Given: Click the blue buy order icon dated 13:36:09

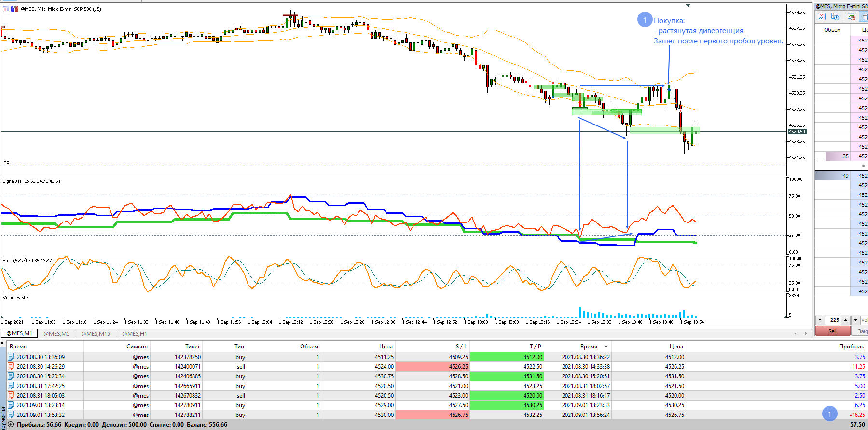Looking at the screenshot, I should (x=11, y=357).
